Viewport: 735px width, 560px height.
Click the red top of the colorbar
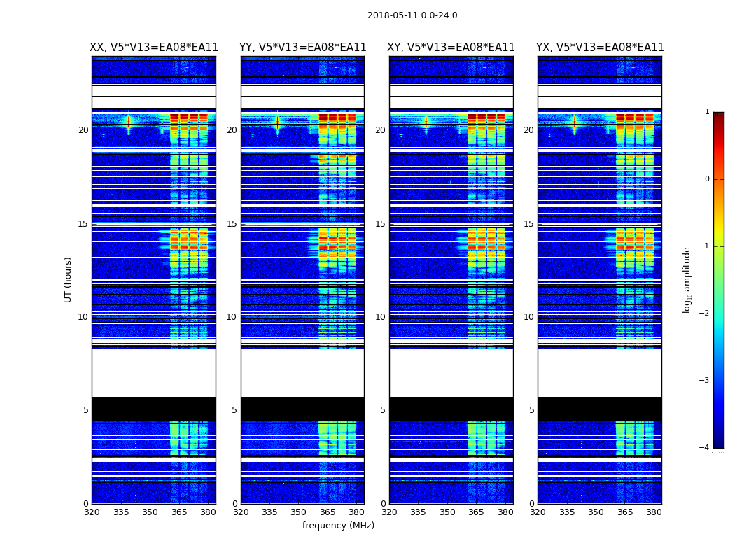pos(719,117)
